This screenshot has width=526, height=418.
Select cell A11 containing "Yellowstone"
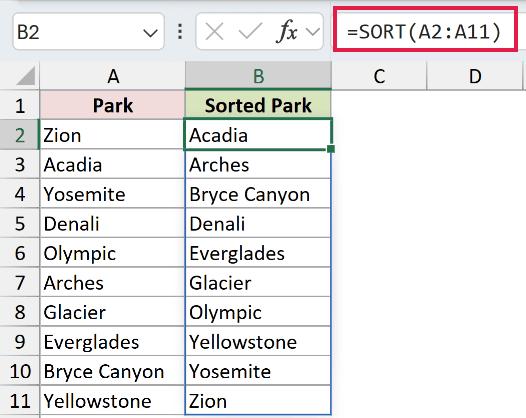112,400
